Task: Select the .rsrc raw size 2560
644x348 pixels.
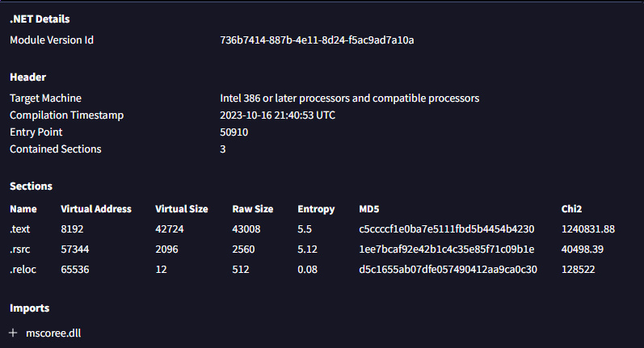Action: pos(243,249)
